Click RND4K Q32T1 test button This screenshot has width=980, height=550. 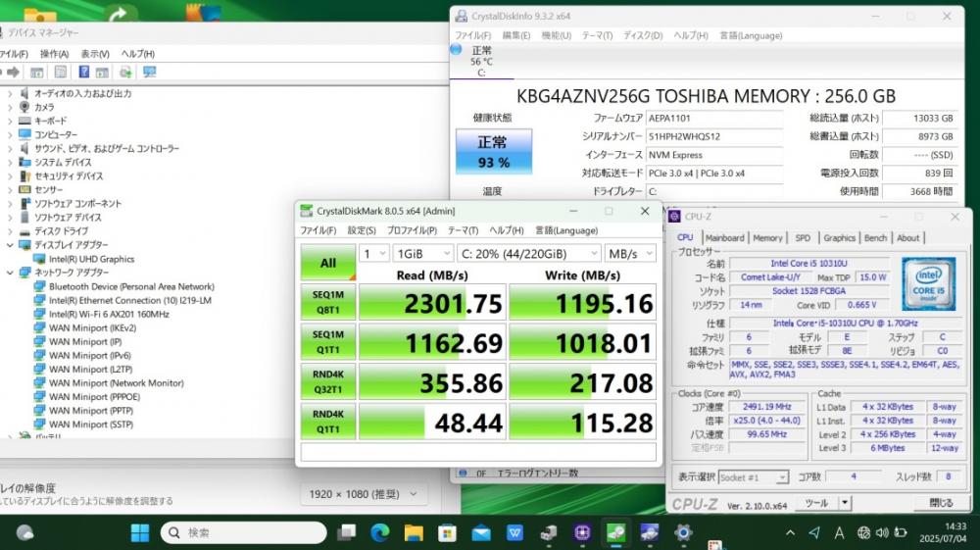[328, 382]
